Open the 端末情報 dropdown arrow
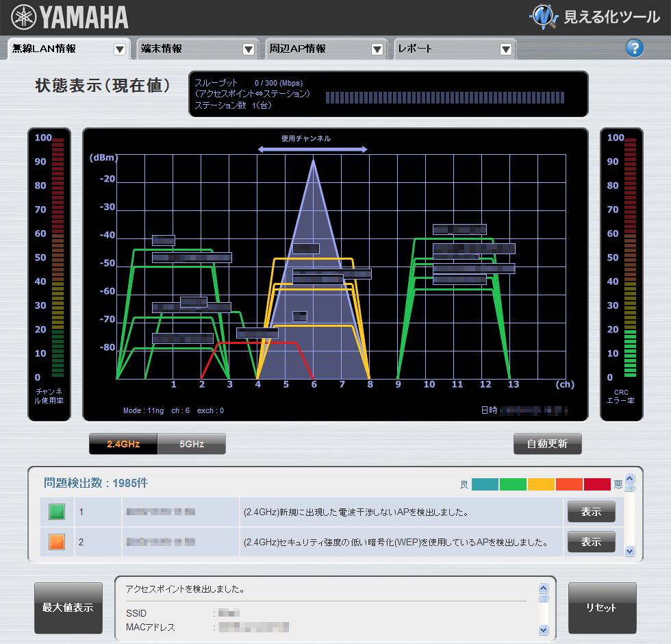The height and width of the screenshot is (644, 671). tap(249, 49)
